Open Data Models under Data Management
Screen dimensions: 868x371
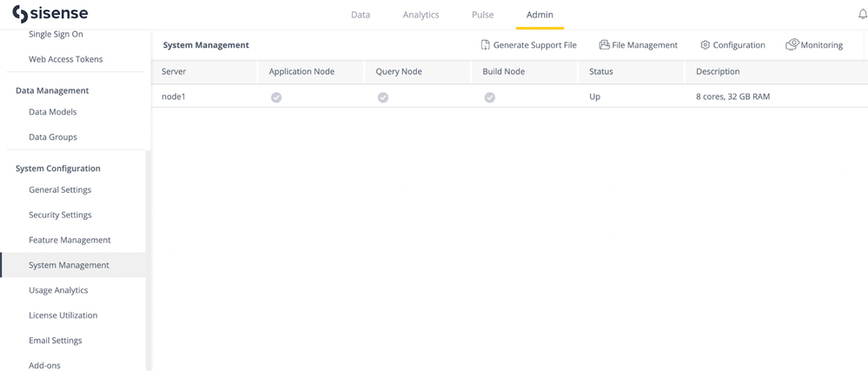tap(52, 112)
